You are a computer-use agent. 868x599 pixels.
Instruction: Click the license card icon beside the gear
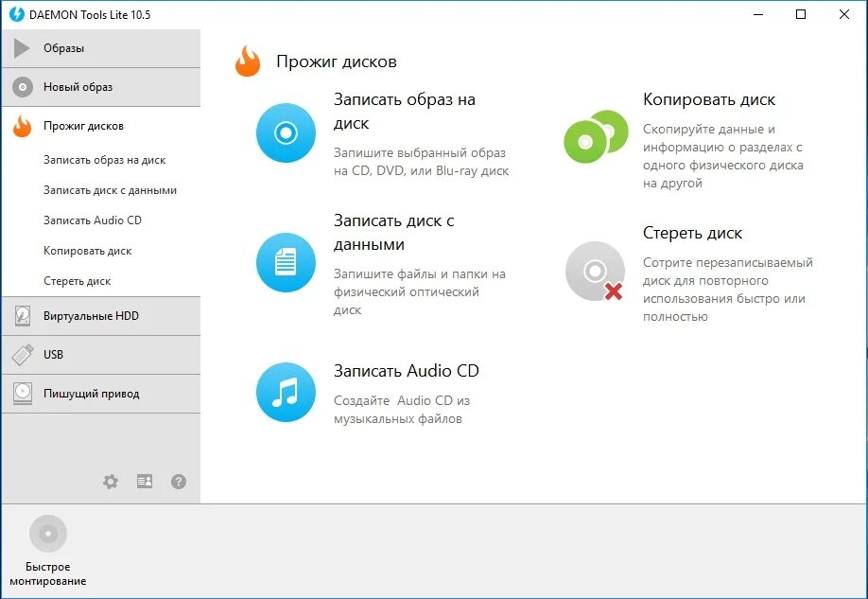pos(145,482)
